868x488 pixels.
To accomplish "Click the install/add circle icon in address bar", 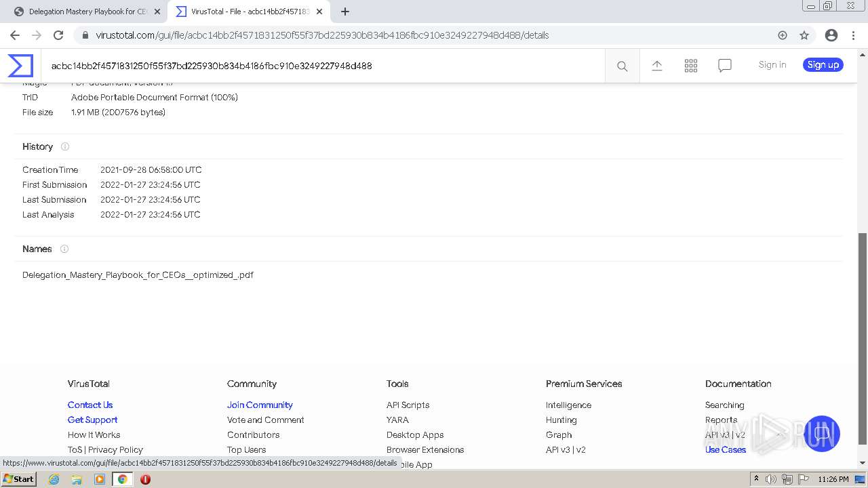I will pyautogui.click(x=783, y=35).
